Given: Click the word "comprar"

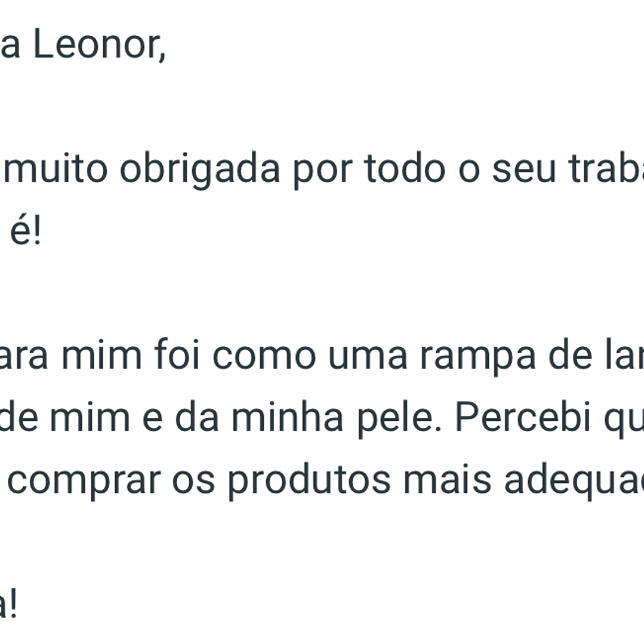Looking at the screenshot, I should point(84,479).
